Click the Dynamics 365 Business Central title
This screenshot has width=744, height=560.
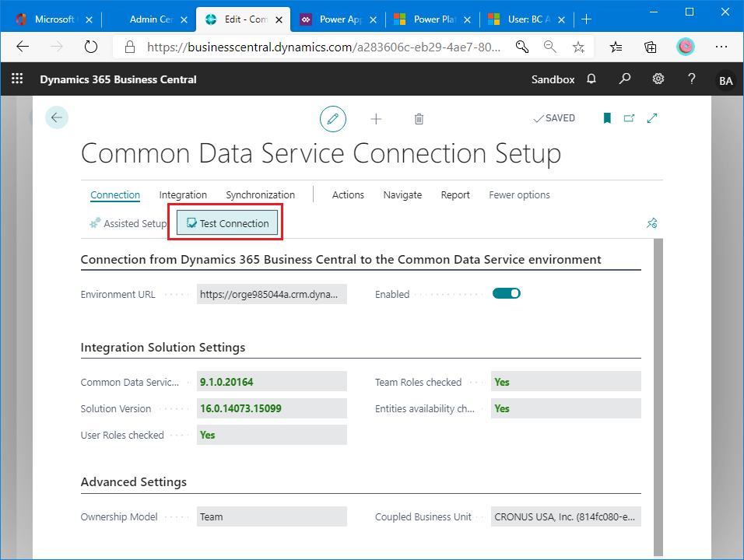[x=118, y=79]
